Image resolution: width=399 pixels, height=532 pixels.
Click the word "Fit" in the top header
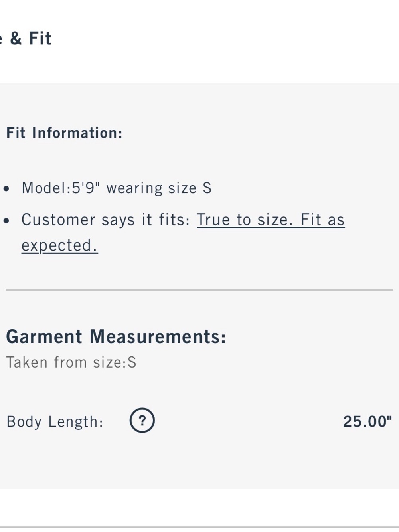[x=40, y=38]
